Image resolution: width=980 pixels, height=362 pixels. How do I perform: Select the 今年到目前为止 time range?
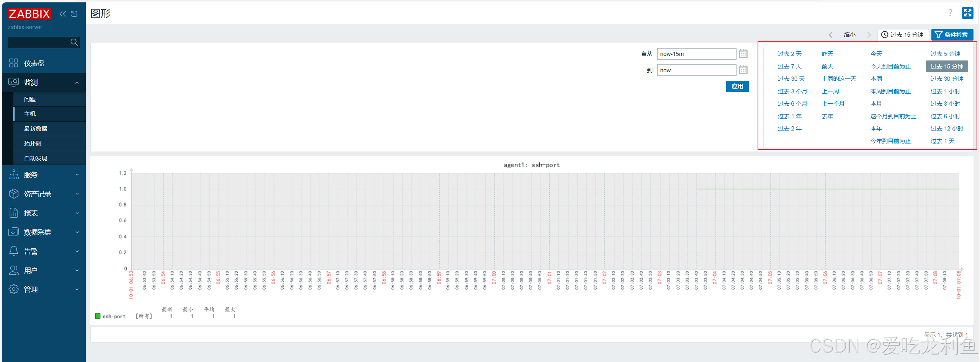(890, 141)
